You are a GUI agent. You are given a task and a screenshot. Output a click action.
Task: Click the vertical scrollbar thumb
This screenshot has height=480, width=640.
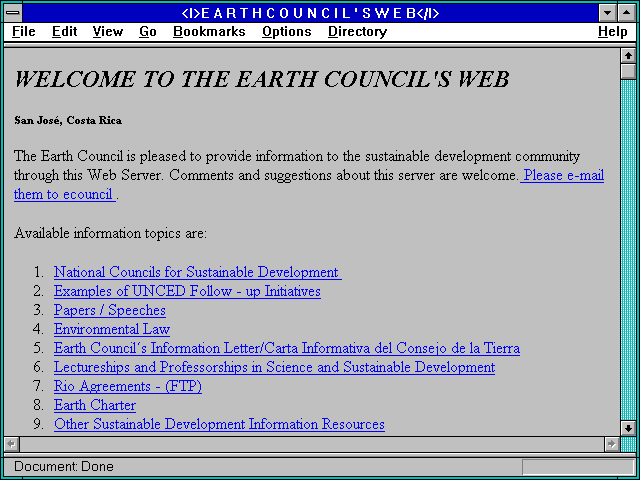[x=628, y=71]
